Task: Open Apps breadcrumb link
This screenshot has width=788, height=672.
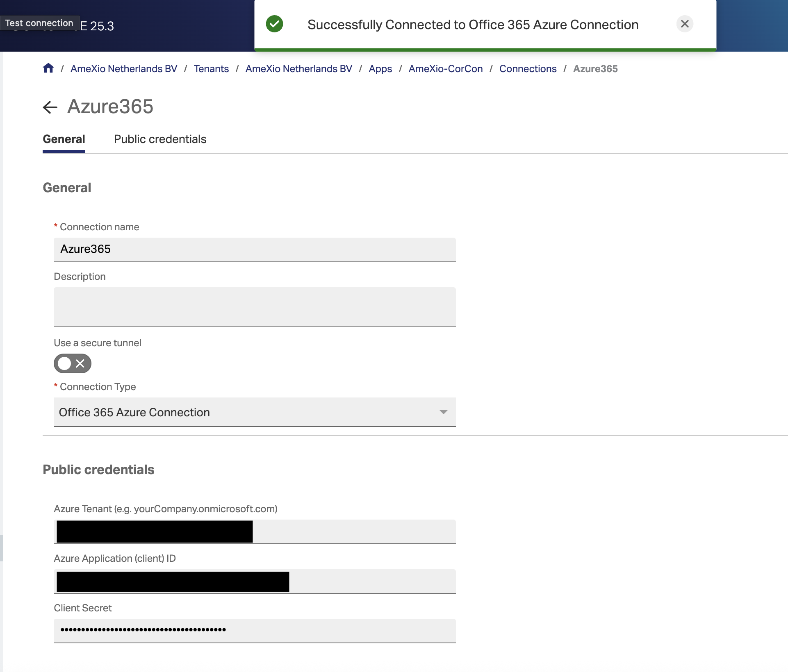Action: pyautogui.click(x=380, y=69)
